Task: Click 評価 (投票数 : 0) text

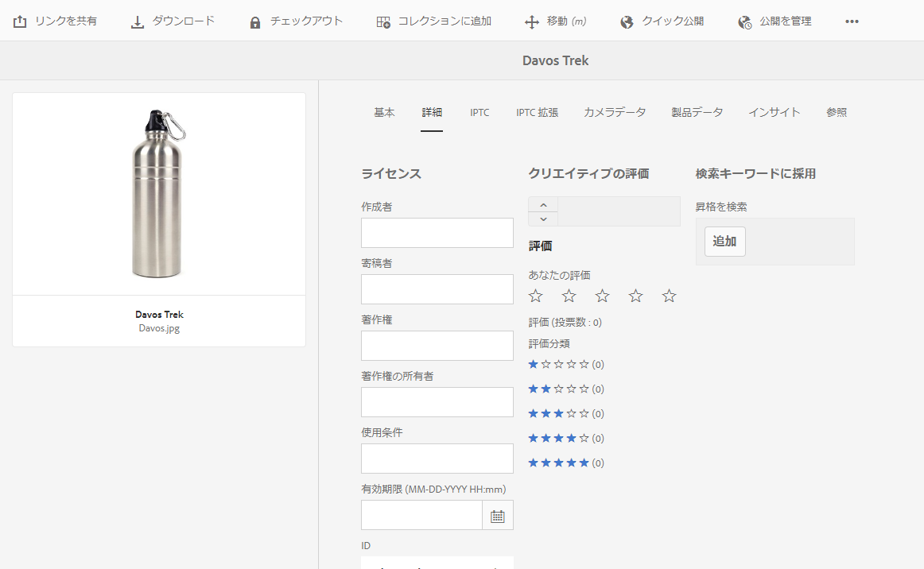Action: [x=565, y=323]
